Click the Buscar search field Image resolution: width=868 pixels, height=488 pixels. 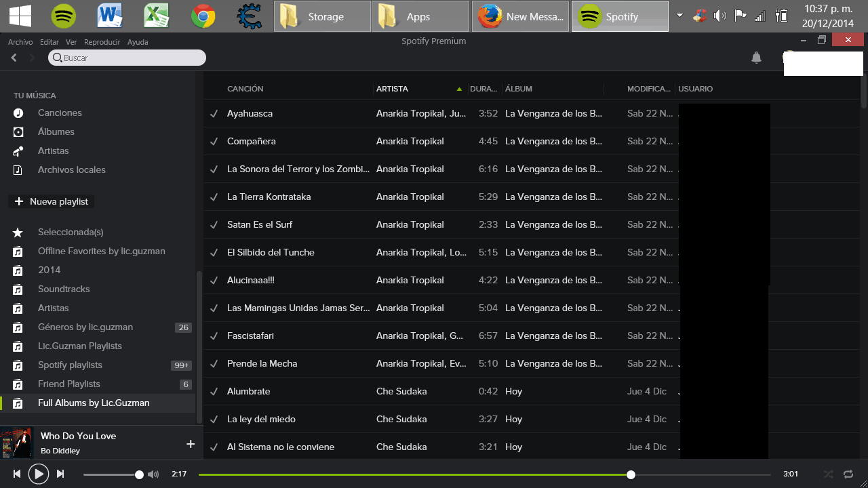(x=127, y=58)
